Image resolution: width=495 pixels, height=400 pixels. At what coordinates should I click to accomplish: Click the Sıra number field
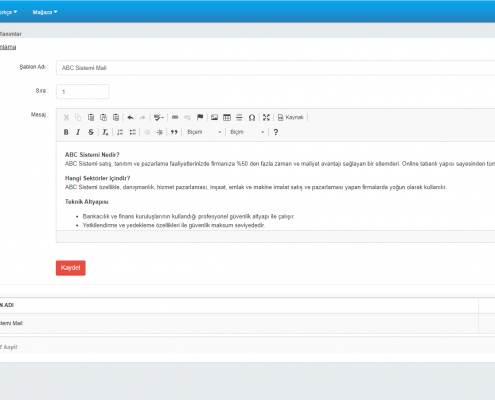coord(83,91)
